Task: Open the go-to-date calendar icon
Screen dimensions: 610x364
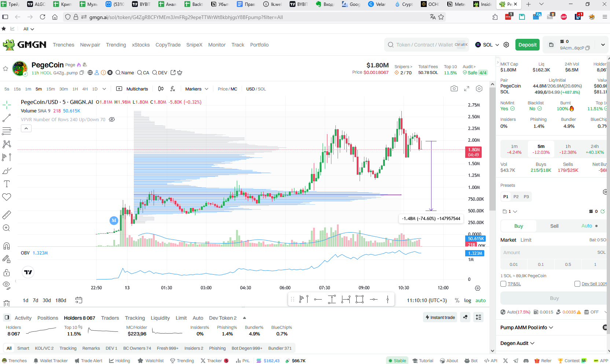Action: point(78,300)
